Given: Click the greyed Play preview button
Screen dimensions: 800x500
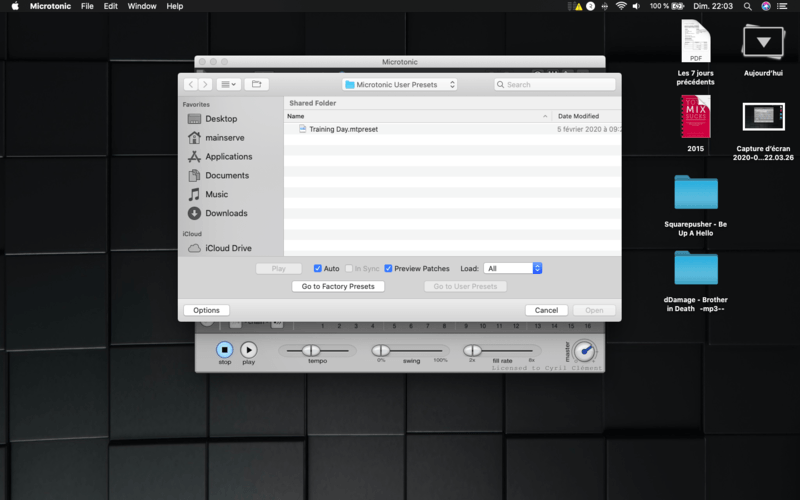Looking at the screenshot, I should [279, 268].
